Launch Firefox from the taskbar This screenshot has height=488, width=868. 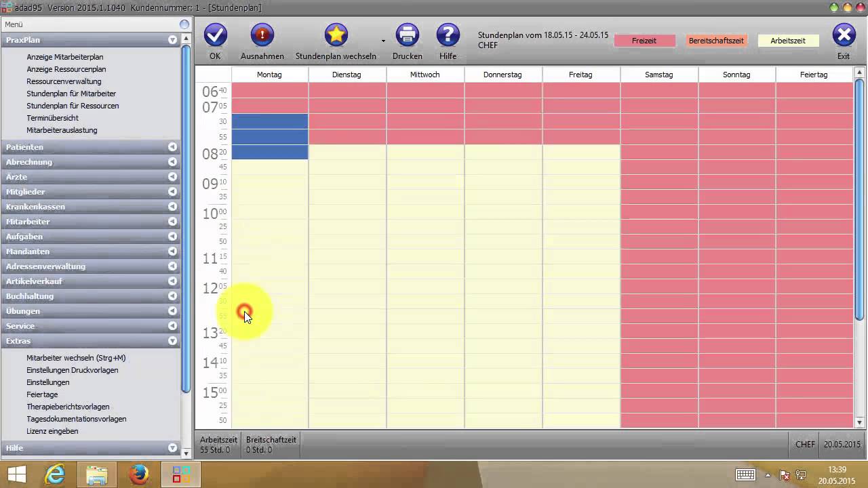click(x=139, y=474)
